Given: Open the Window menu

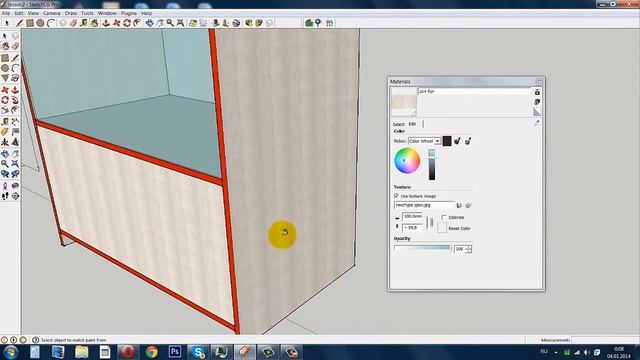Looking at the screenshot, I should 107,13.
